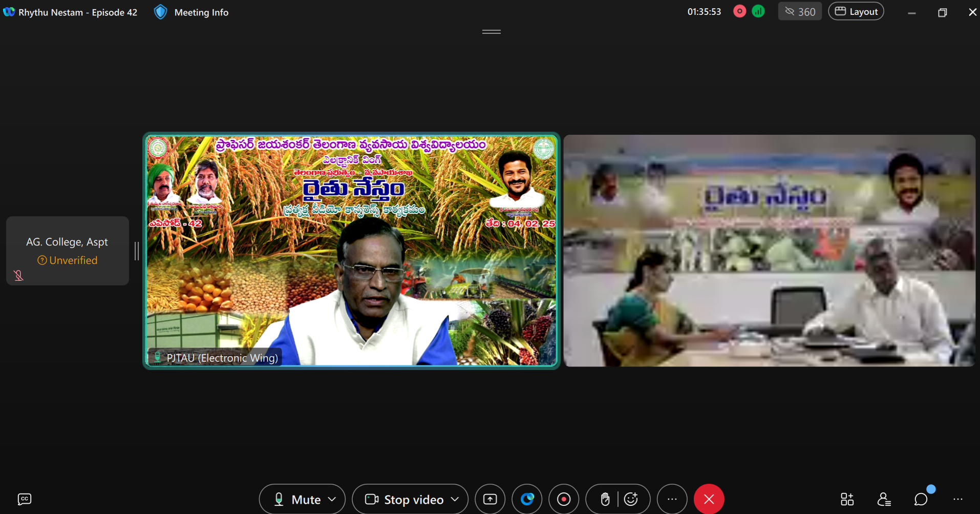Image resolution: width=980 pixels, height=514 pixels.
Task: Click the Share content icon
Action: coord(490,499)
